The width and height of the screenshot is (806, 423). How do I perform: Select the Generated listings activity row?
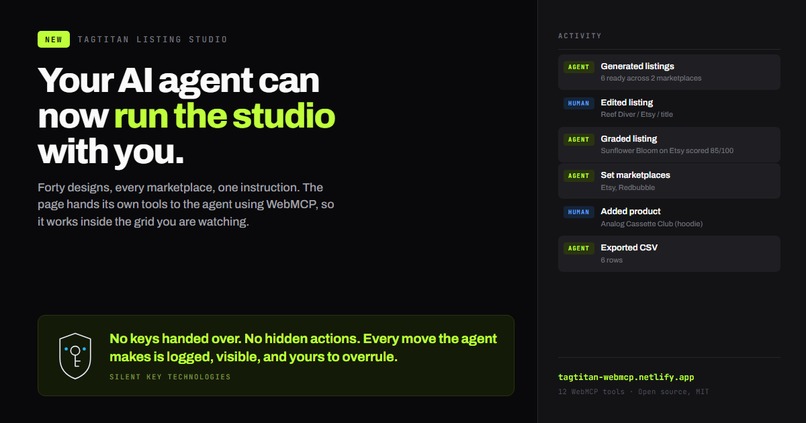pos(669,72)
